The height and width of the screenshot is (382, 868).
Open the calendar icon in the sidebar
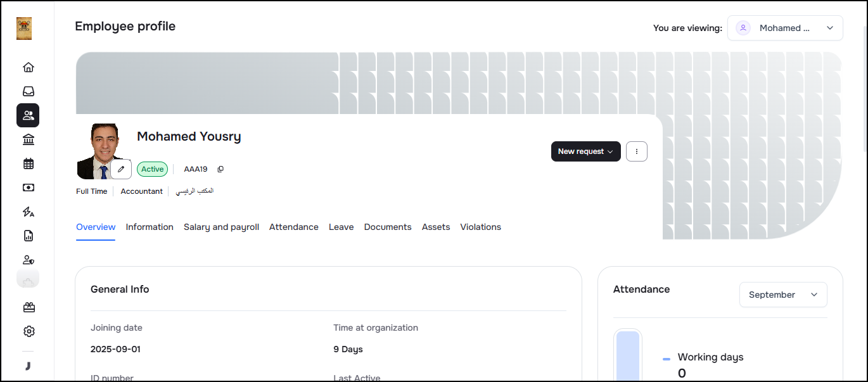pyautogui.click(x=28, y=163)
